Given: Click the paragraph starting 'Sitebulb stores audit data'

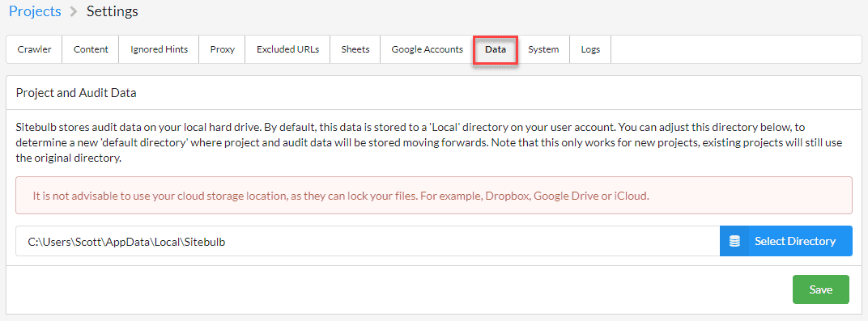Looking at the screenshot, I should [429, 142].
